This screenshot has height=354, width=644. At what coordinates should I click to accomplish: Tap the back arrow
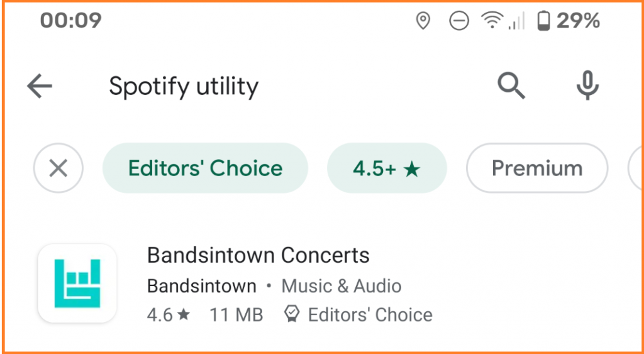40,86
